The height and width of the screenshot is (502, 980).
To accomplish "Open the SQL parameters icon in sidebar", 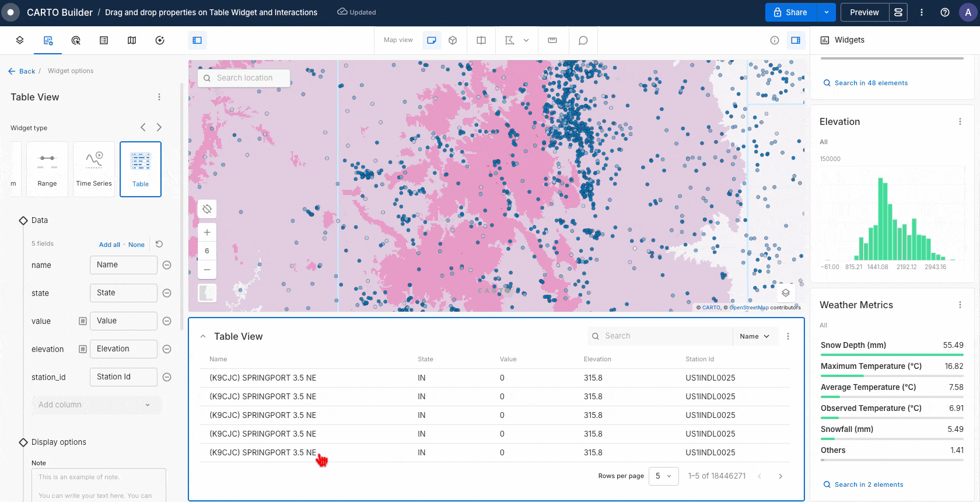I will 104,40.
